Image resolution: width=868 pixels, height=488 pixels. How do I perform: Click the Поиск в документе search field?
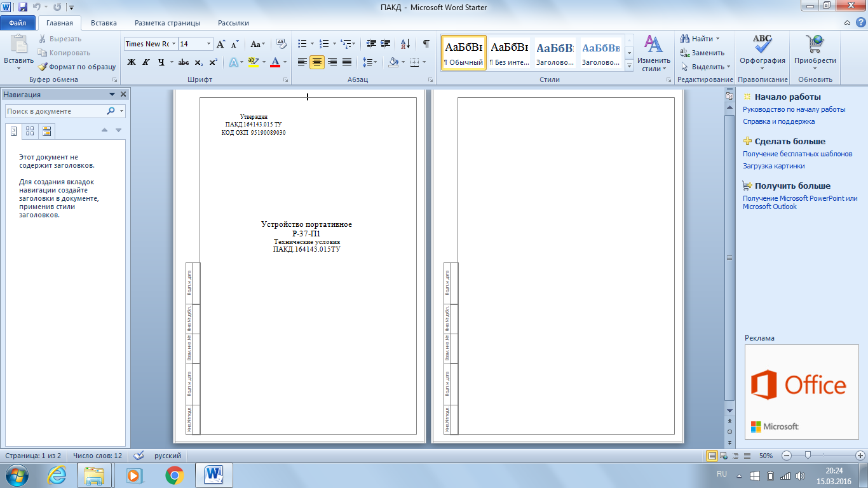click(x=55, y=111)
